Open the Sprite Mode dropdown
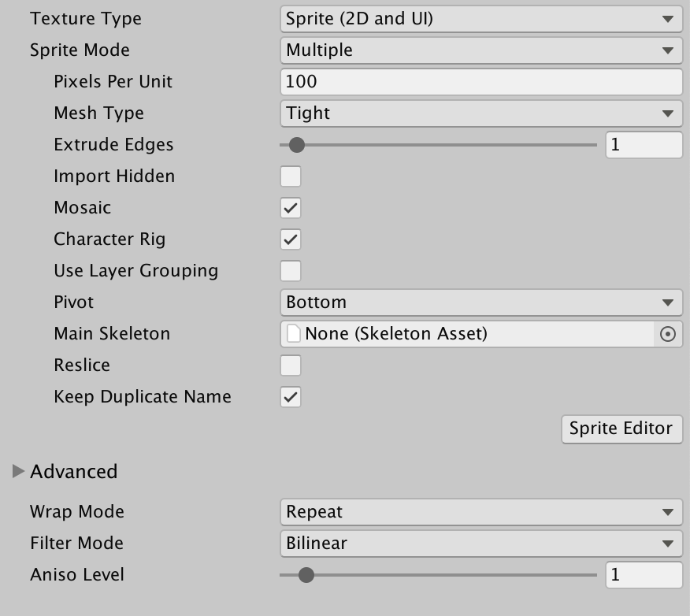Viewport: 690px width, 616px height. [x=480, y=50]
